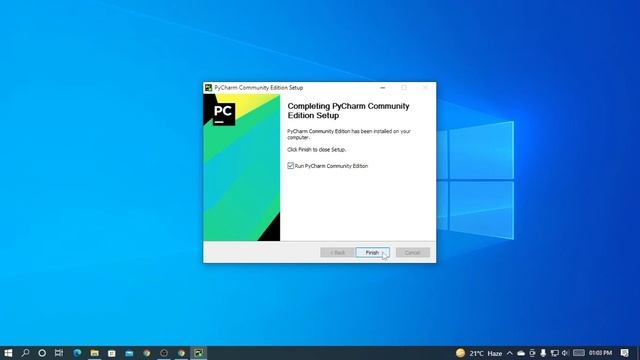Launch Microsoft Edge from the taskbar
640x360 pixels.
(77, 353)
